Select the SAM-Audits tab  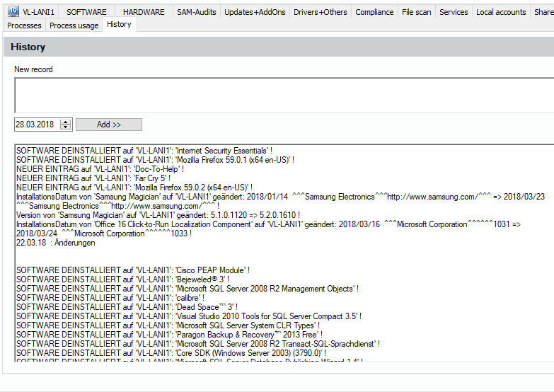tap(197, 12)
